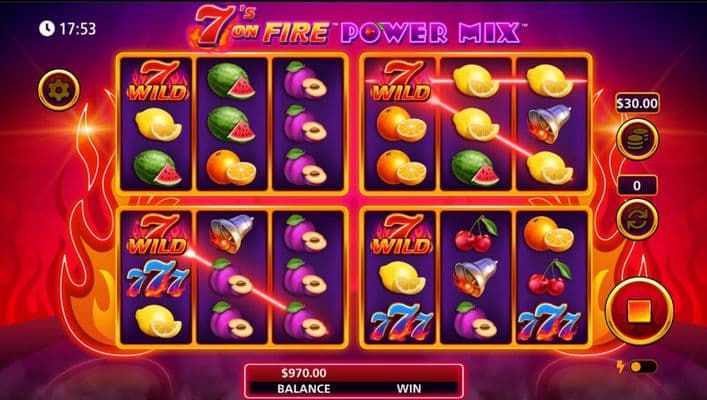The height and width of the screenshot is (400, 707).
Task: Click the 7 WILD symbol in bottom-right grid
Action: pos(400,234)
